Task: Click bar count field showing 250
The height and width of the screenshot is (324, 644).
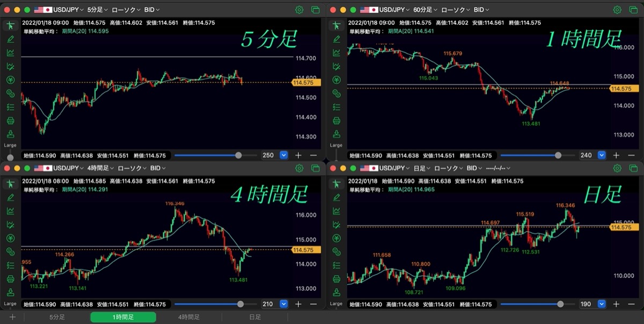Action: click(269, 155)
